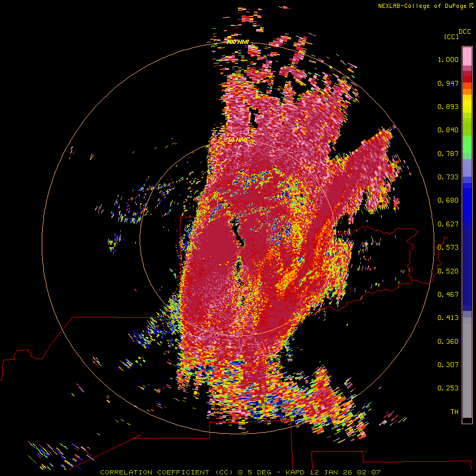Image resolution: width=476 pixels, height=476 pixels.
Task: Click the 0.413 scale value
Action: [x=448, y=318]
